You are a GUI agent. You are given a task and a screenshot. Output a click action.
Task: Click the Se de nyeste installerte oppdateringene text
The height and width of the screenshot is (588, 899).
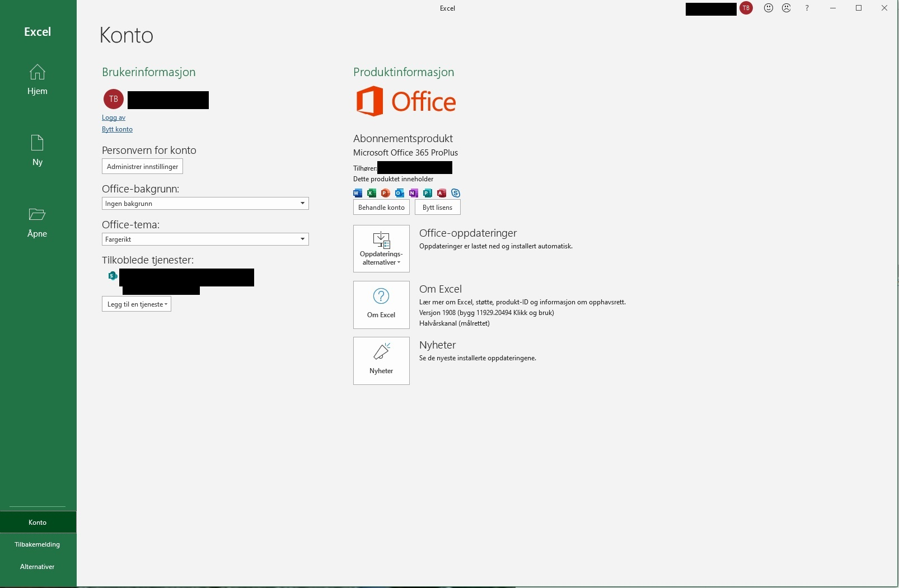477,358
